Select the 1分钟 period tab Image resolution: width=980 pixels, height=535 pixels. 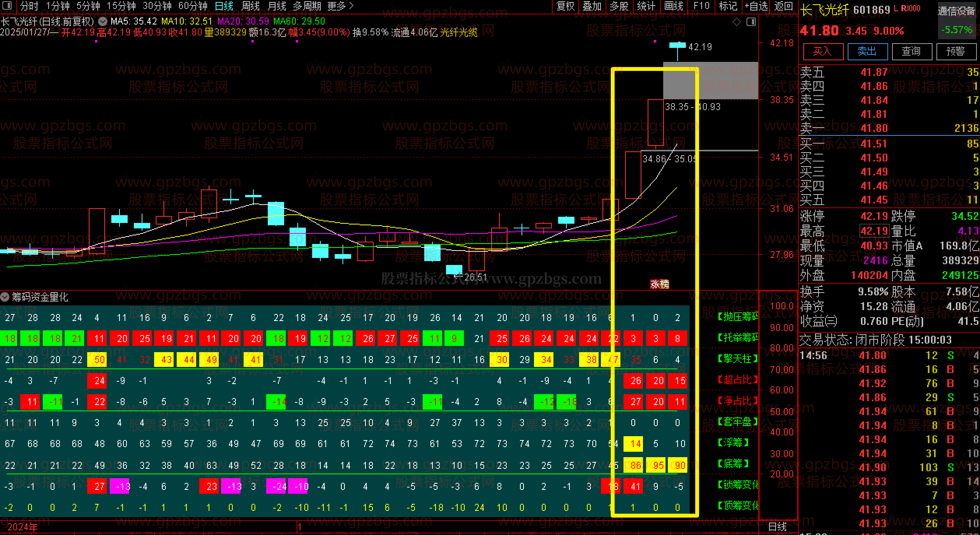[58, 6]
